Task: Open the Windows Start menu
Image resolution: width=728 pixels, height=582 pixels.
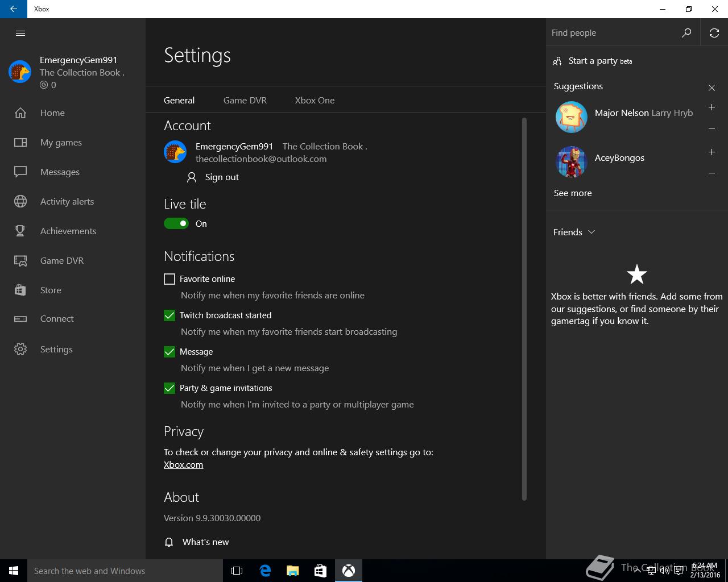Action: tap(14, 571)
